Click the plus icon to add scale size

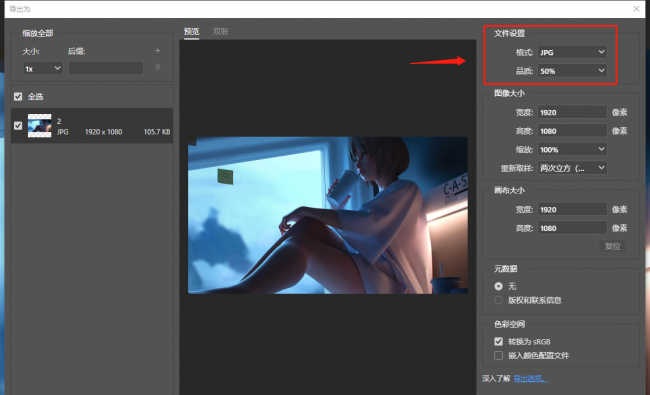point(158,51)
